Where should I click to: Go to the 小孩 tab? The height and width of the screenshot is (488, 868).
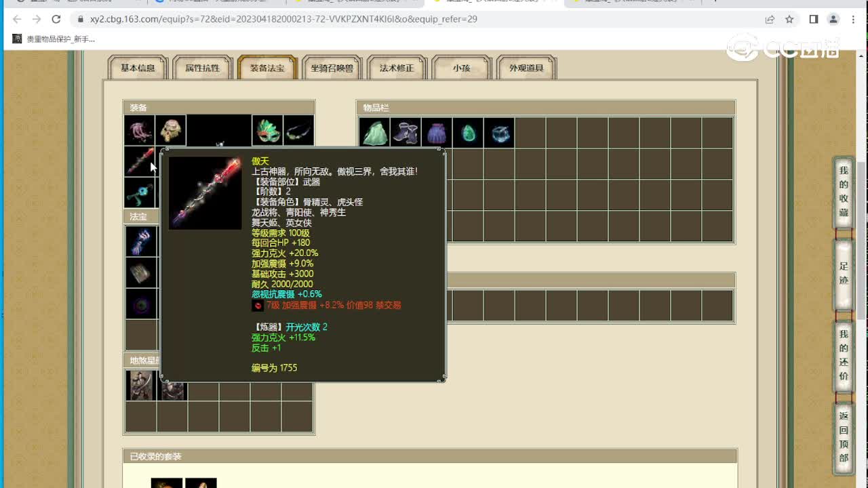(x=462, y=68)
